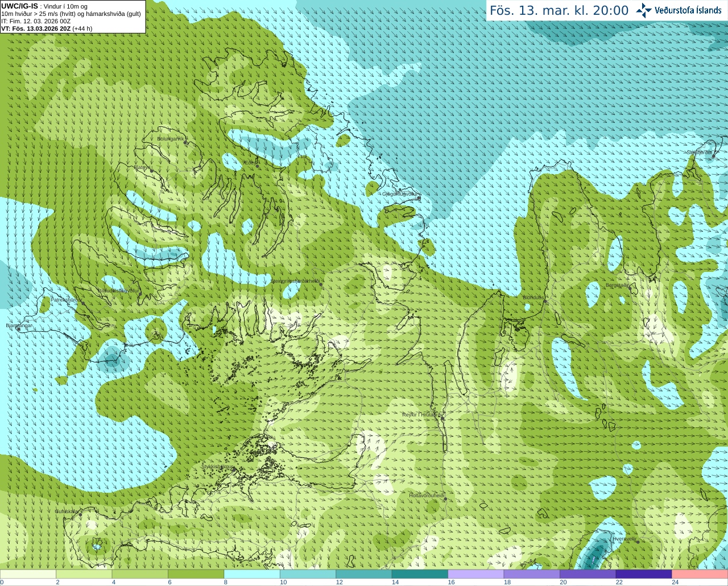Select the Bolungarvík station label

pos(171,138)
